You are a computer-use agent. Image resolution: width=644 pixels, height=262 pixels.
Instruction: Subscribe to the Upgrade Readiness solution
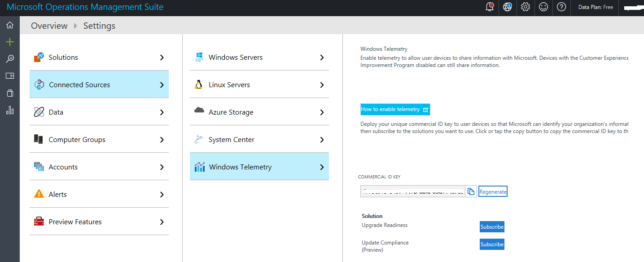[492, 226]
